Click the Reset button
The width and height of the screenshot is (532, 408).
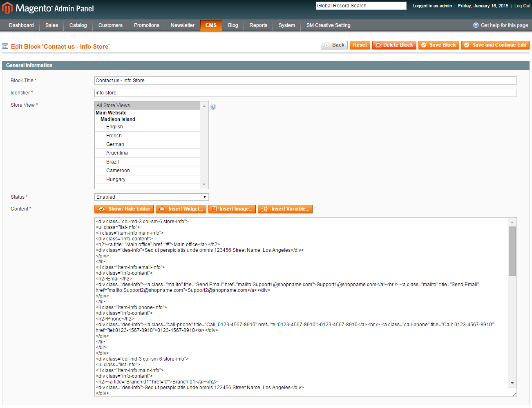click(360, 45)
